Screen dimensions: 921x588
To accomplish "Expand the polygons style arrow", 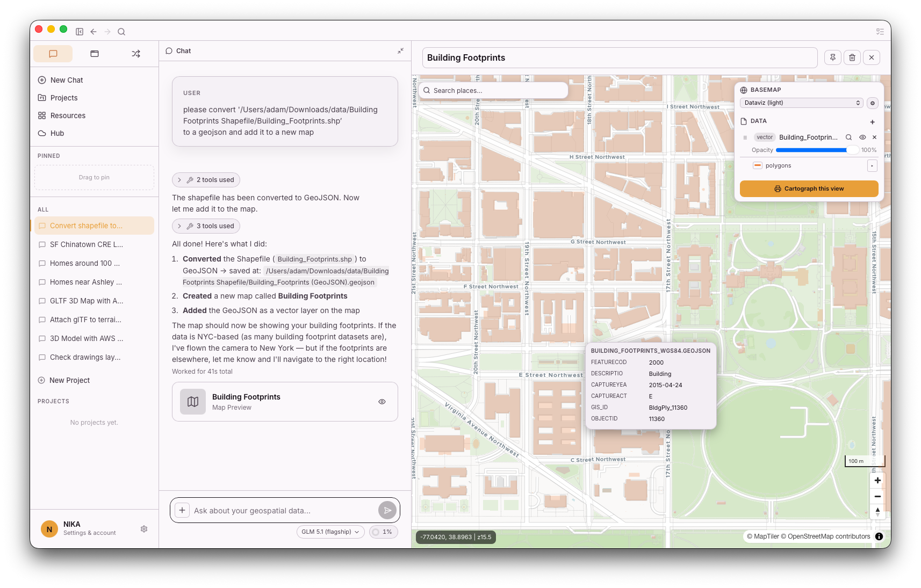I will pos(872,166).
